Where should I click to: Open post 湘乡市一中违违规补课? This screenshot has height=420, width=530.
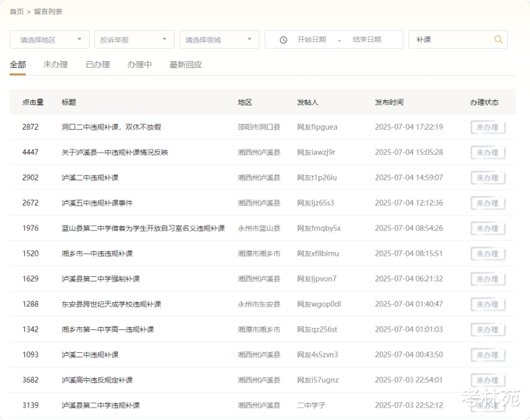tap(97, 253)
